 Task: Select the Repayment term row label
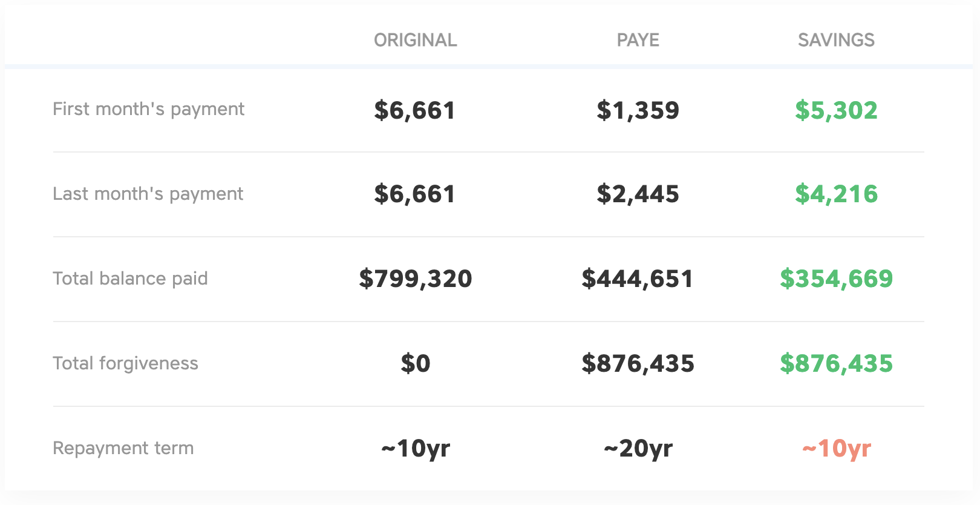(x=123, y=448)
